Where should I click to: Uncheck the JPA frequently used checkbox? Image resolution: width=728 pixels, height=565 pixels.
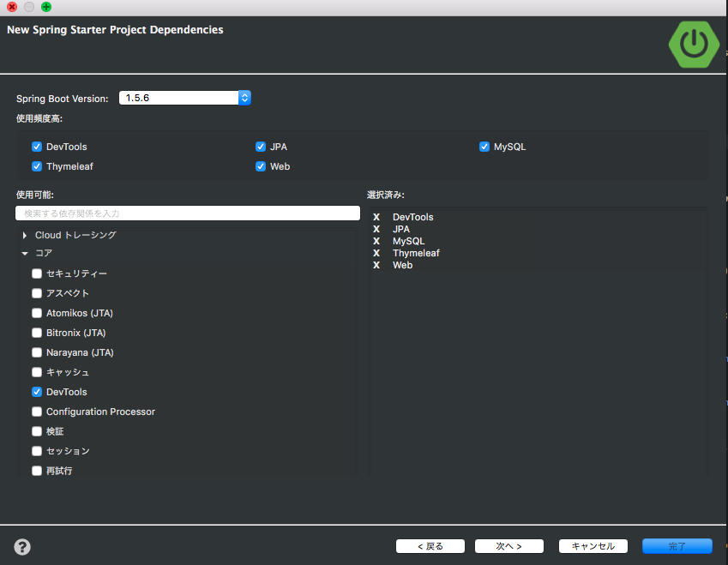pos(261,147)
